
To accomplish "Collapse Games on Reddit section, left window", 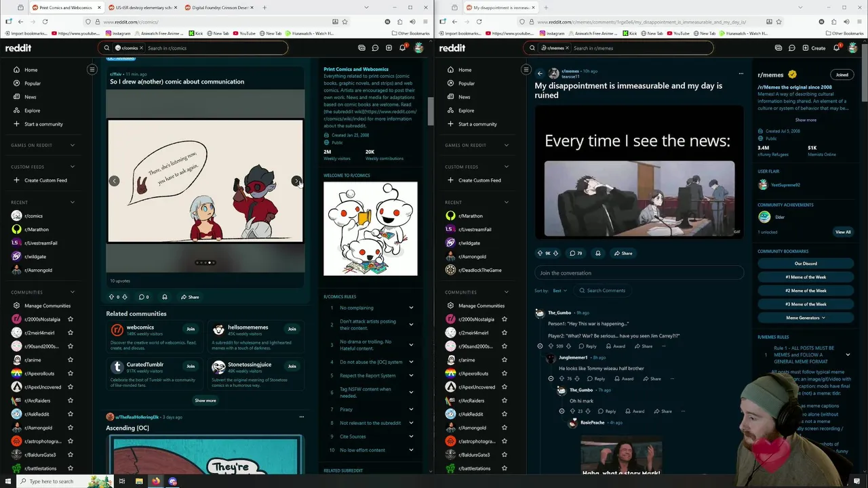I will 73,145.
